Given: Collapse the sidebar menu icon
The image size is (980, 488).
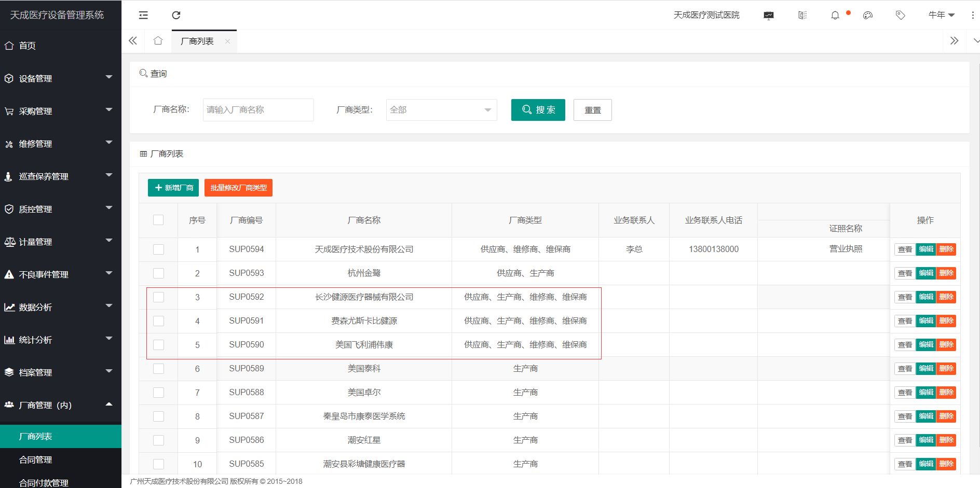Looking at the screenshot, I should (x=143, y=15).
